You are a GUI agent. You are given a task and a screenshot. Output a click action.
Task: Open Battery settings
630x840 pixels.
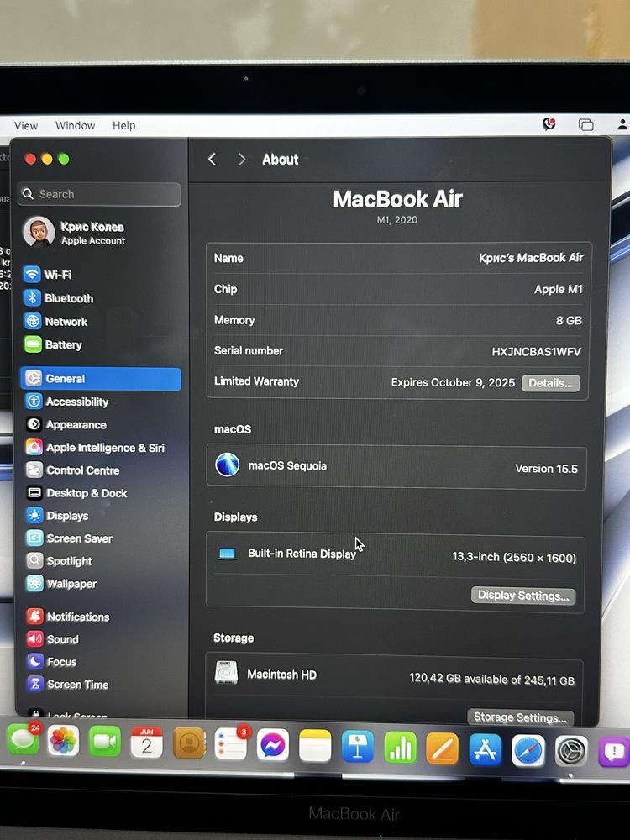(101, 344)
